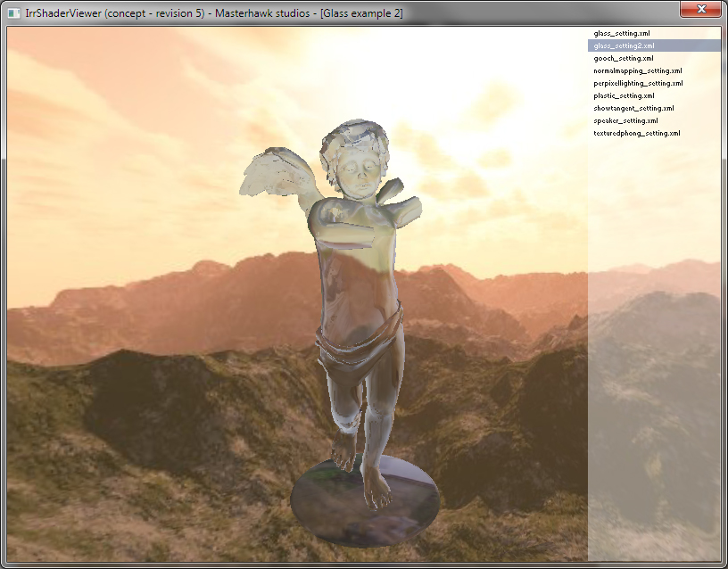Screen dimensions: 728x569
Task: Click the IrrShaderViewer app icon in title bar
Action: point(14,12)
